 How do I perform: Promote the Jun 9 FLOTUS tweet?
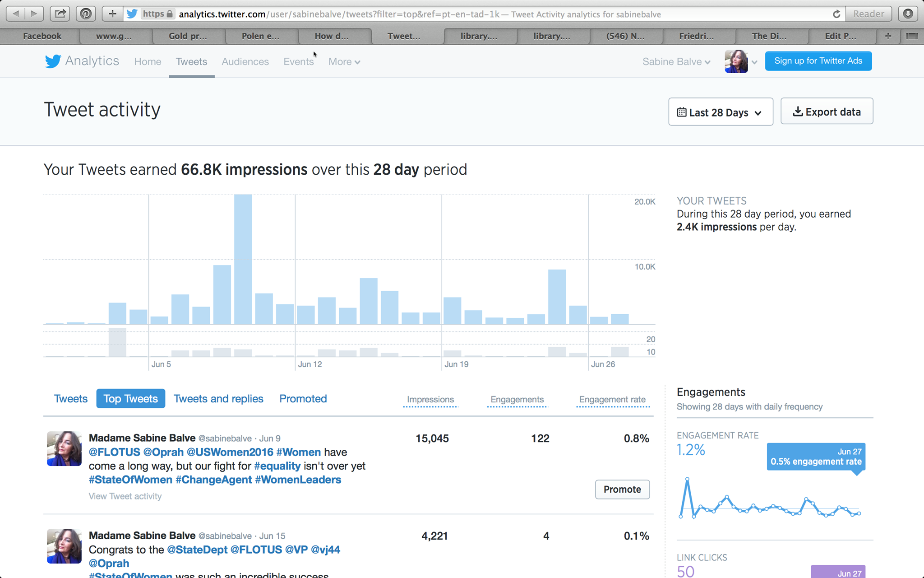pyautogui.click(x=622, y=489)
